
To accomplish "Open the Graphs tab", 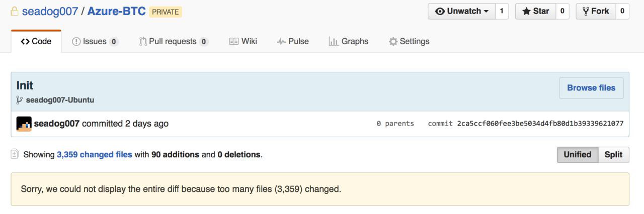I will 348,42.
